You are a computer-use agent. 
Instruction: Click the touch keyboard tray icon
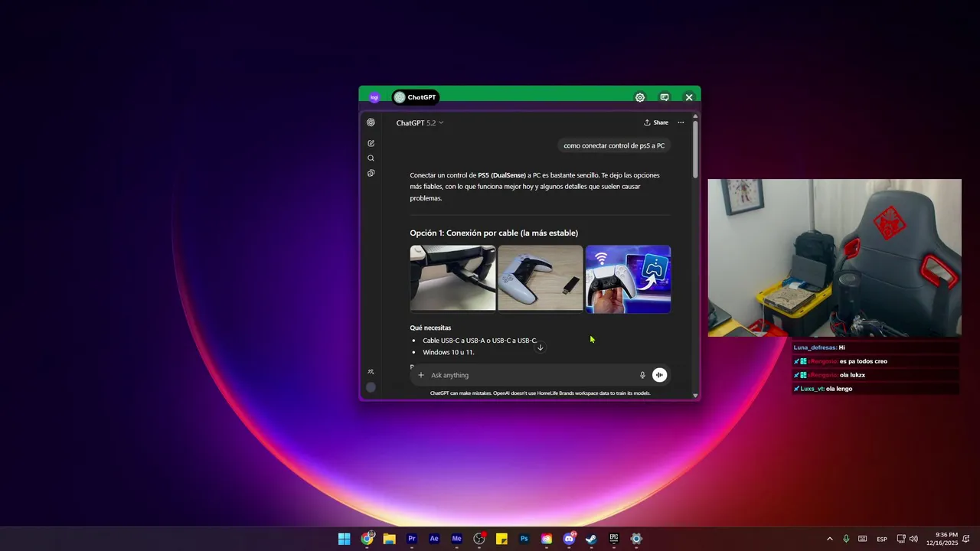[863, 539]
